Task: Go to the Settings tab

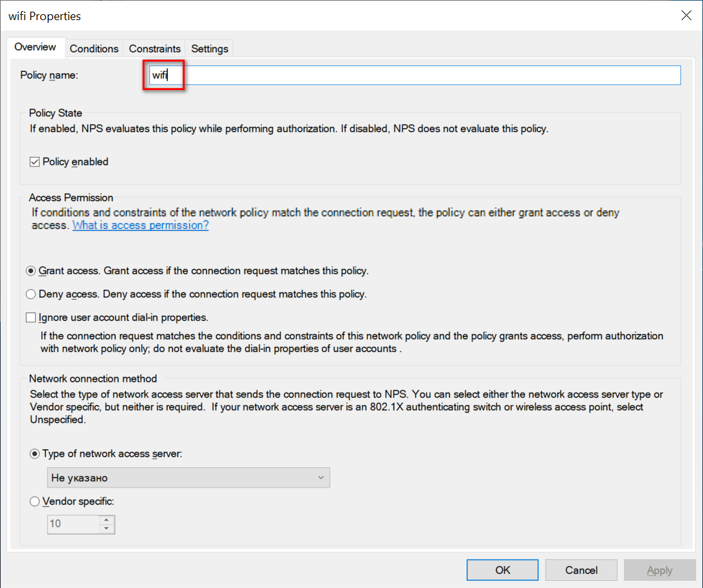Action: coord(209,49)
